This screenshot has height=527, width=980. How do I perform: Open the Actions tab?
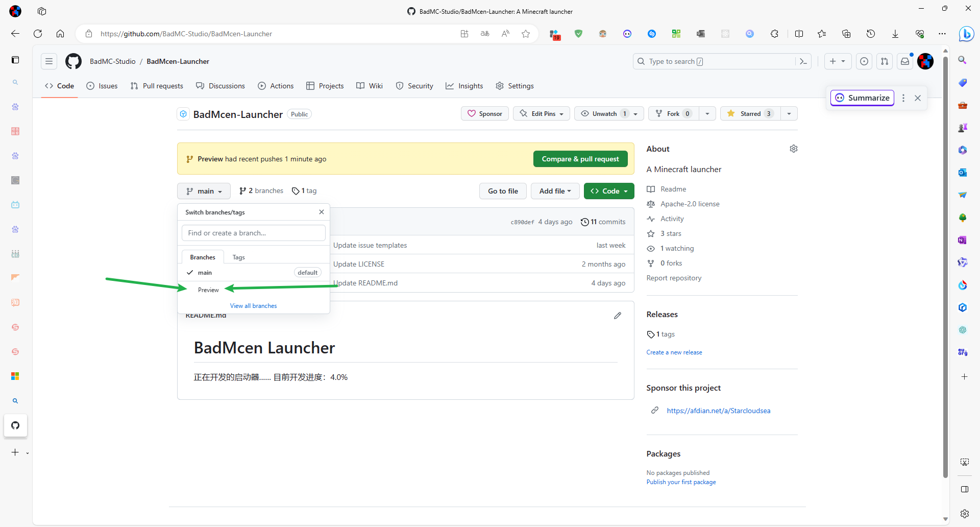point(276,86)
